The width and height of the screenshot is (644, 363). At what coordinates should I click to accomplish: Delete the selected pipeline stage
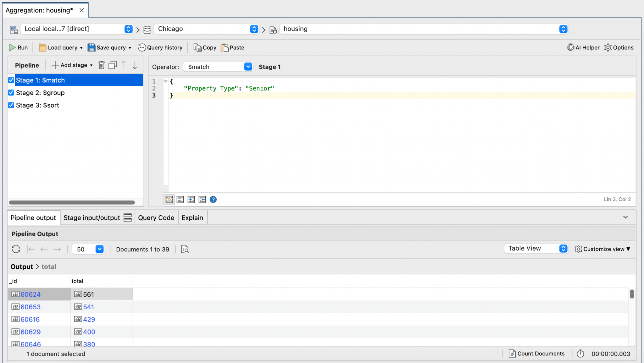(x=101, y=65)
